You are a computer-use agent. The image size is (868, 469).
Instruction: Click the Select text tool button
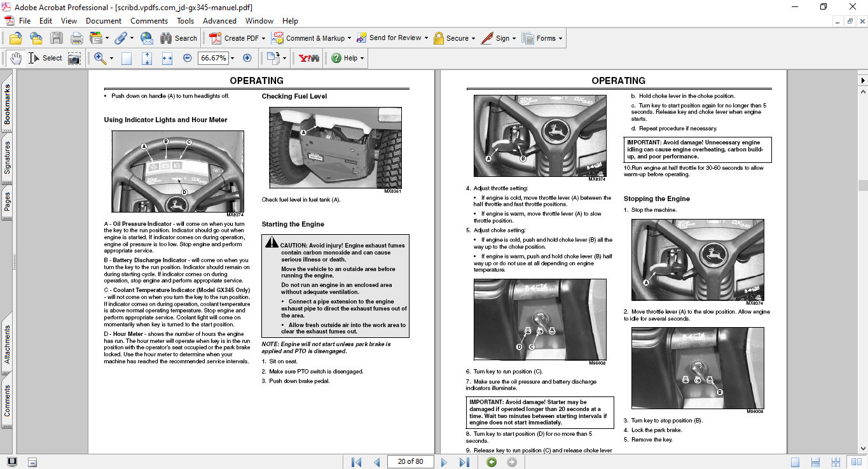tap(46, 58)
